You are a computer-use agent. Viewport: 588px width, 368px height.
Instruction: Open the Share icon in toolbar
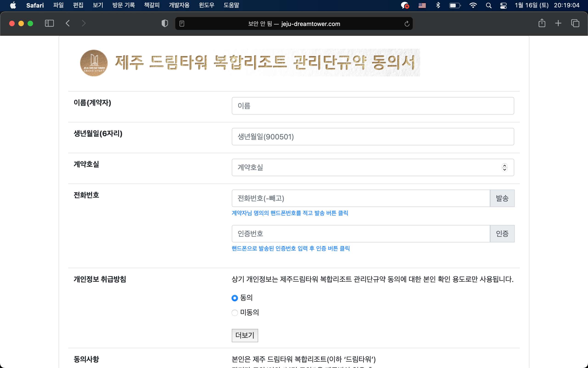pos(542,23)
